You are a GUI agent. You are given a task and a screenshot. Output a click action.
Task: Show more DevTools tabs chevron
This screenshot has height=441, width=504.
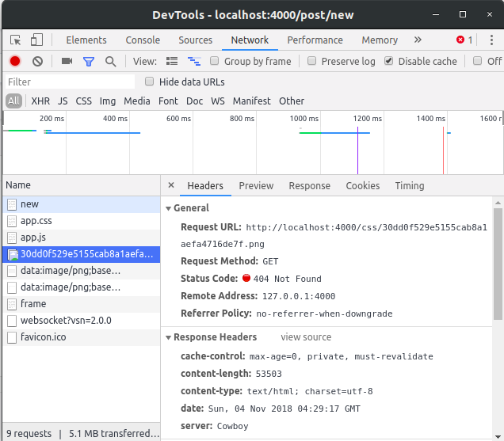[418, 40]
